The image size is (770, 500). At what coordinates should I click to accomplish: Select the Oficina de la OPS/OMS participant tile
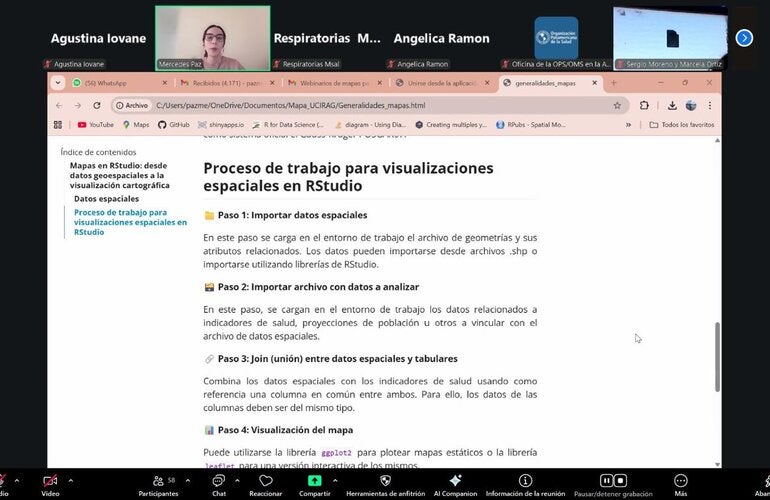coord(556,38)
